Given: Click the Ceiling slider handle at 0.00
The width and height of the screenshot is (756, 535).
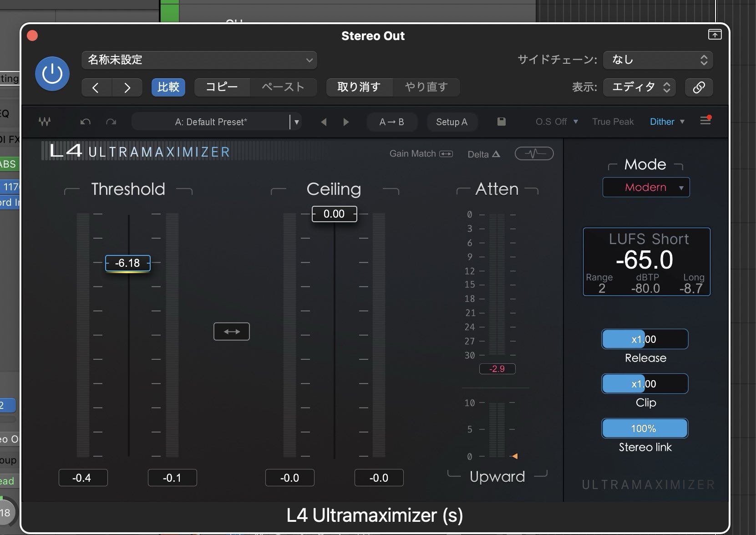Looking at the screenshot, I should click(x=335, y=214).
